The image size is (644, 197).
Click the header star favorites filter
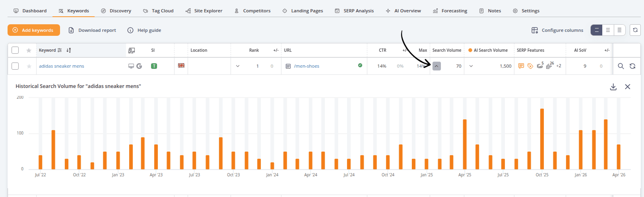click(29, 50)
